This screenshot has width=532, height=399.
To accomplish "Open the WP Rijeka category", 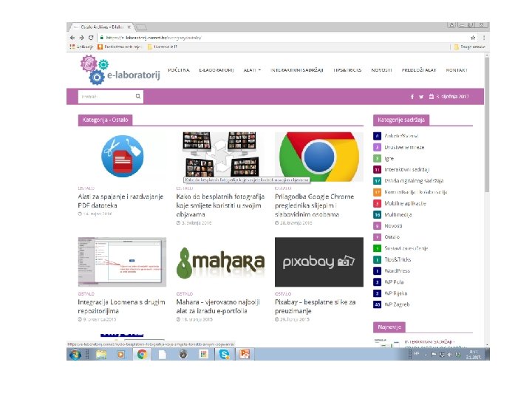I will point(395,293).
